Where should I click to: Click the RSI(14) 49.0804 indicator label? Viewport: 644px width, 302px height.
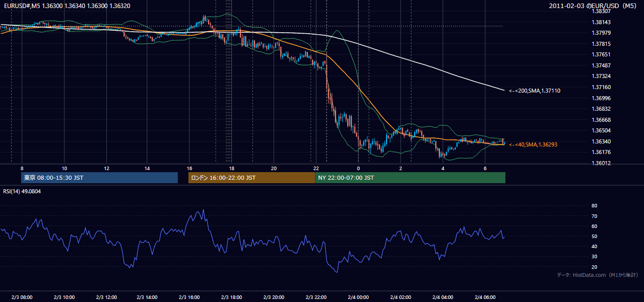(x=21, y=191)
